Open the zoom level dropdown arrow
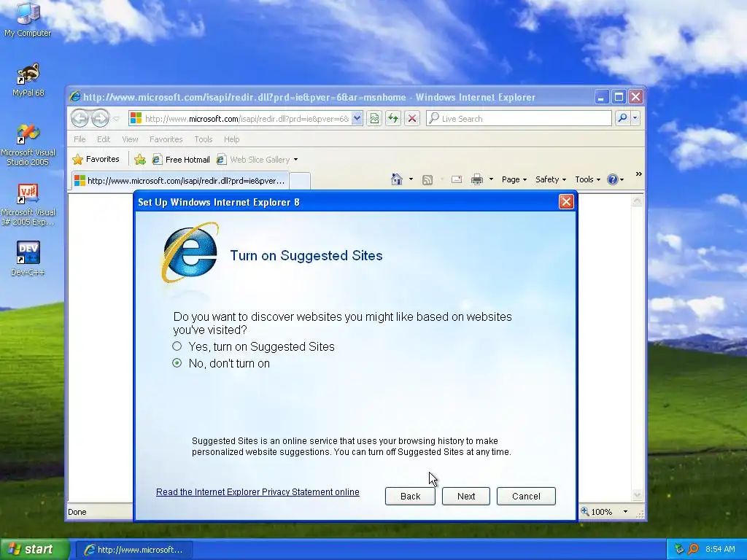 coord(625,511)
